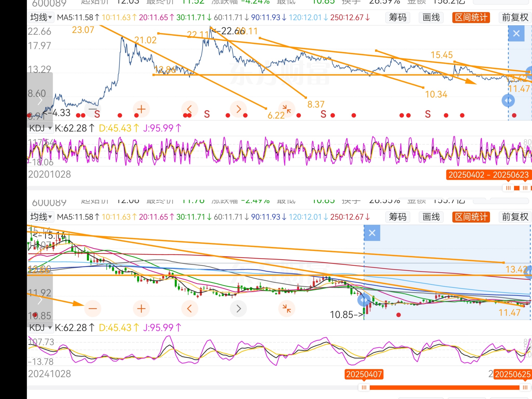
Task: Click fullscreen collapse icon in lower chart
Action: pos(287,309)
